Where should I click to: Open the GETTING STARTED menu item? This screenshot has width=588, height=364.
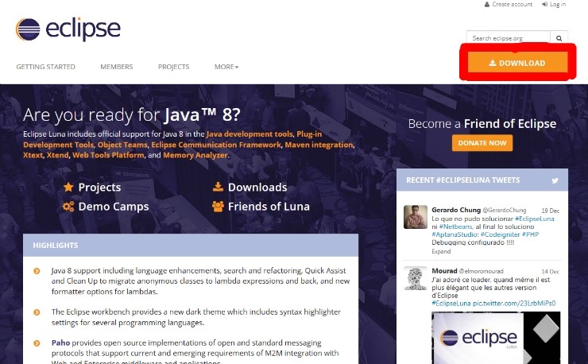click(46, 67)
